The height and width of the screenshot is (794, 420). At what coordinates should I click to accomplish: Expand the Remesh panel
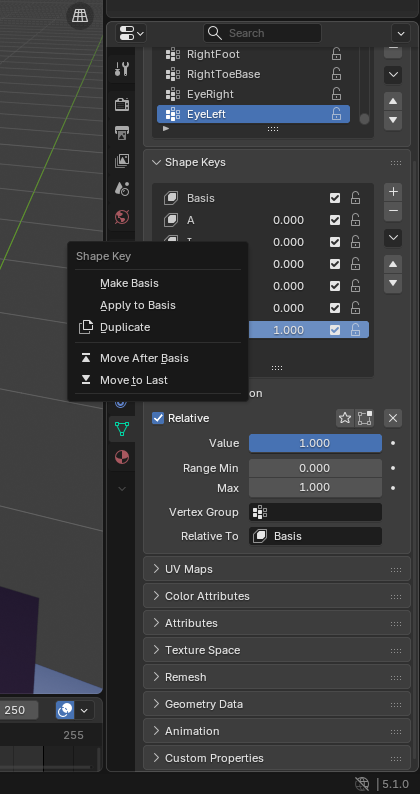pyautogui.click(x=277, y=677)
